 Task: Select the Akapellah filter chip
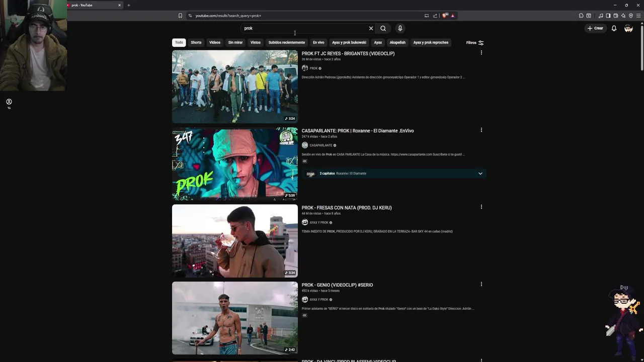point(397,43)
